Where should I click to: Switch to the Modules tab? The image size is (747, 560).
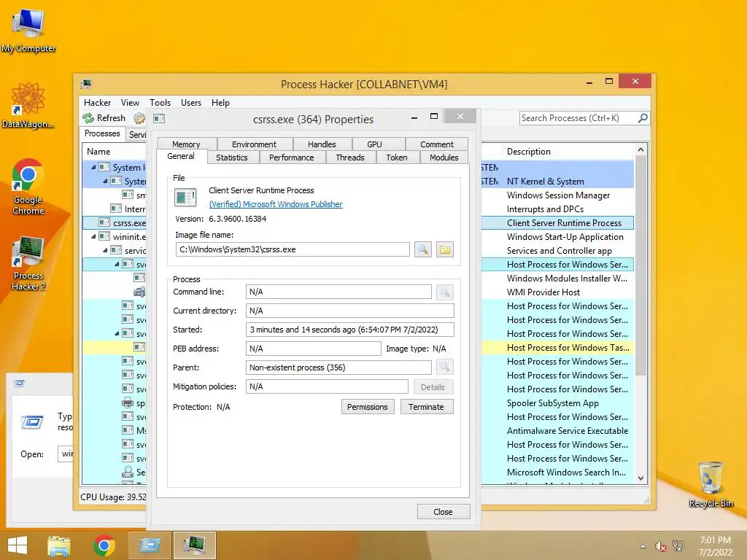tap(444, 157)
